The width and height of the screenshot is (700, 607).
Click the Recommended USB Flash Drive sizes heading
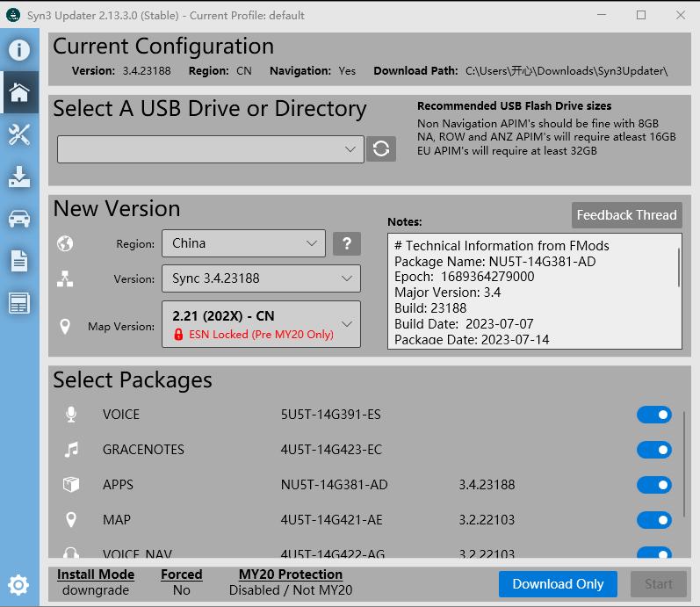(x=515, y=106)
